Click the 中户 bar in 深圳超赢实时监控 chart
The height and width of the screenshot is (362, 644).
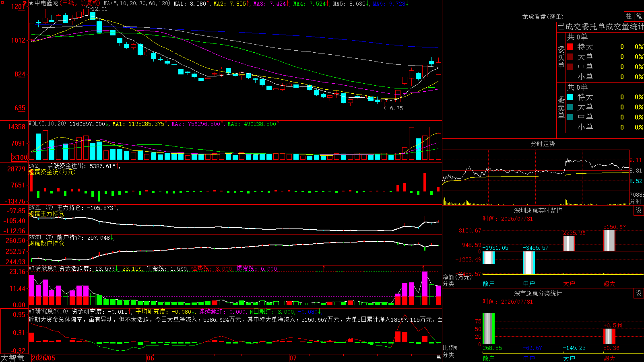[x=529, y=263]
